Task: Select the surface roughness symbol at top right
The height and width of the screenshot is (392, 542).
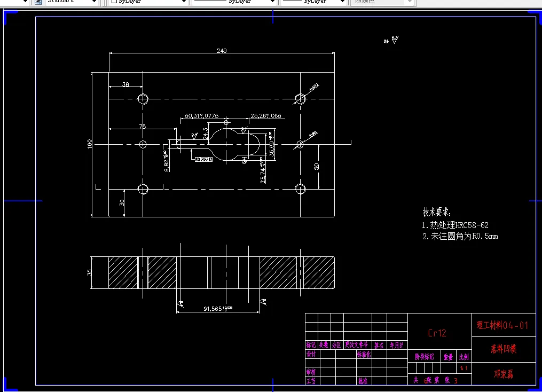Action: tap(395, 40)
